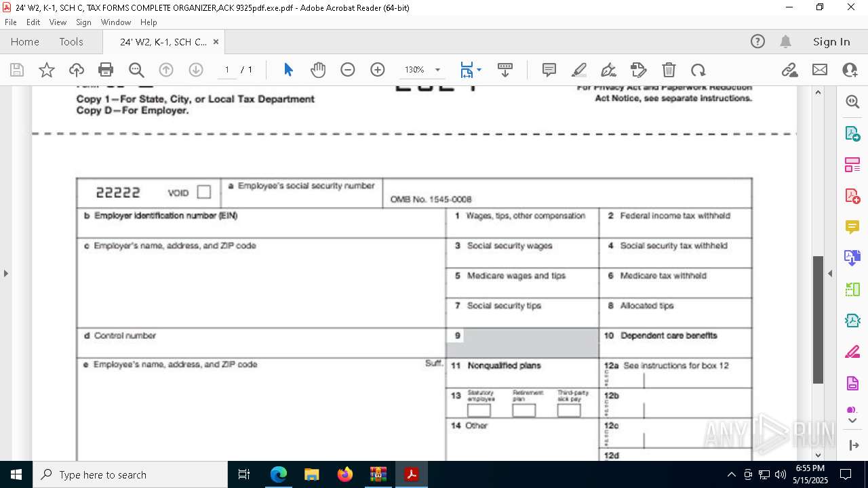The width and height of the screenshot is (868, 488).
Task: Open the fit page options tool
Action: coord(467,70)
